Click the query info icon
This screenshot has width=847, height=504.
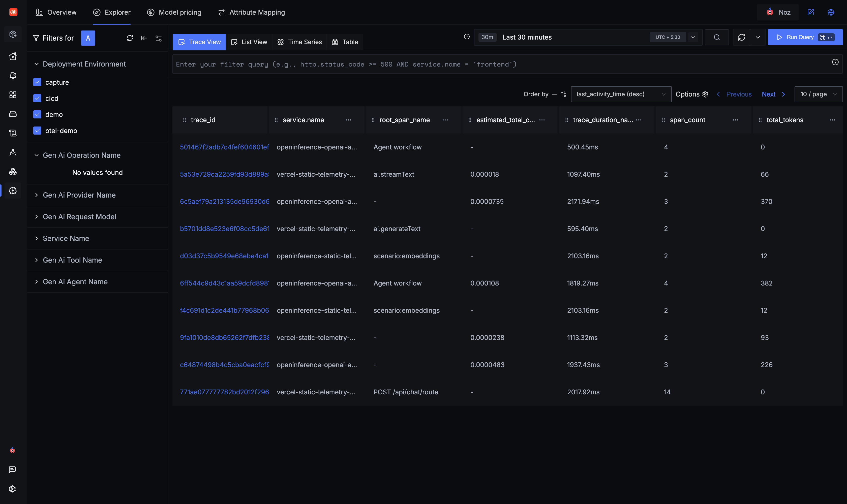coord(835,62)
